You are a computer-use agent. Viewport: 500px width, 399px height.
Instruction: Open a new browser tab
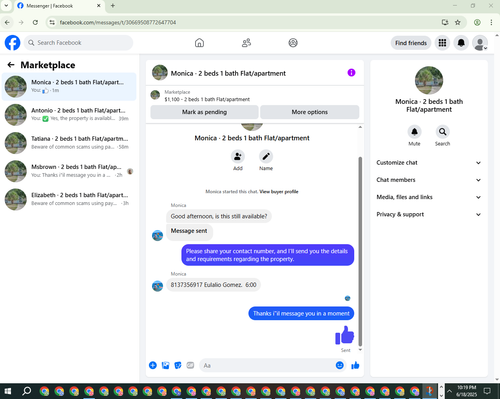(x=113, y=6)
